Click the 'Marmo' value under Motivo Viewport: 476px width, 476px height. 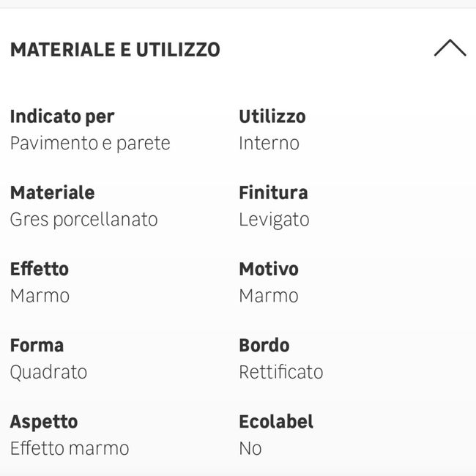pyautogui.click(x=269, y=295)
